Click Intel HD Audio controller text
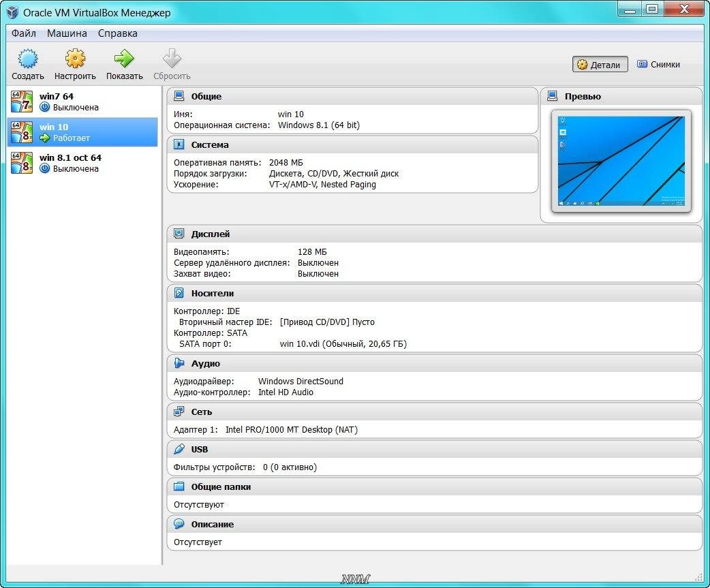The image size is (710, 588). (x=285, y=392)
